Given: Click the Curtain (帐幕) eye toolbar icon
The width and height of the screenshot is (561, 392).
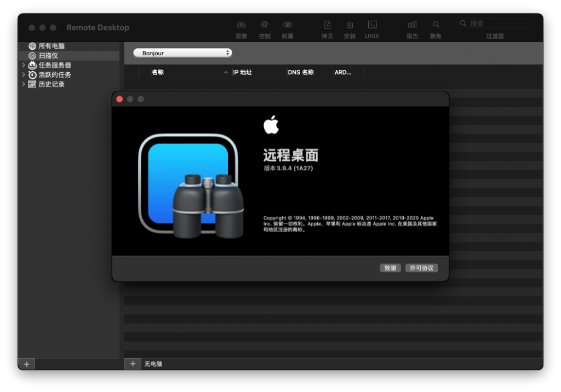Looking at the screenshot, I should point(287,25).
